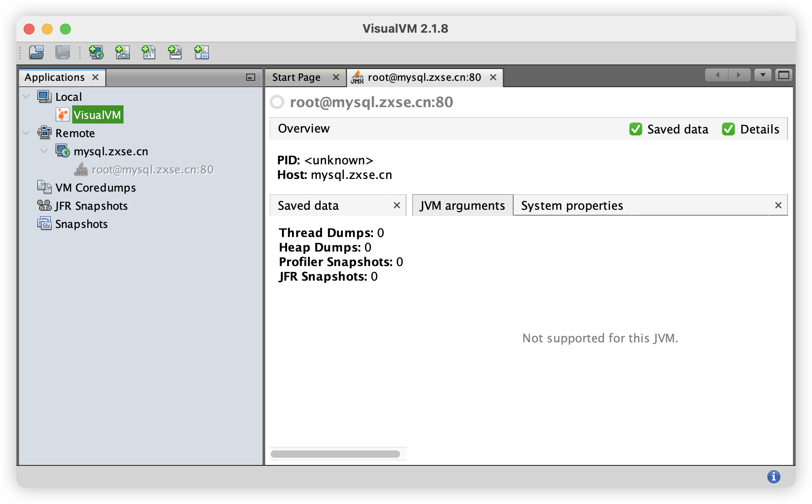Click the Add Remote Host toolbar icon
Screen dimensions: 812x504
point(96,53)
